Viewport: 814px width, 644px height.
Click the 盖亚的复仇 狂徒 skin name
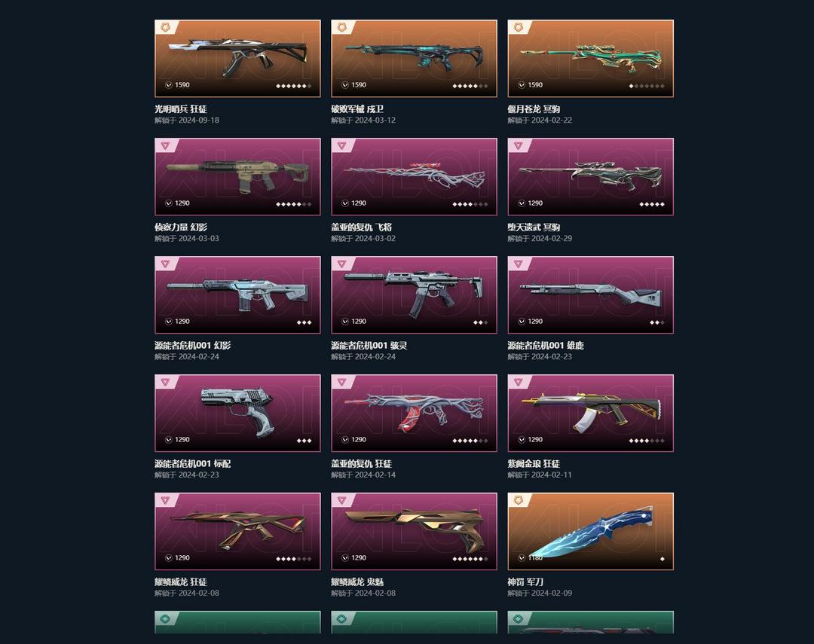(x=361, y=463)
